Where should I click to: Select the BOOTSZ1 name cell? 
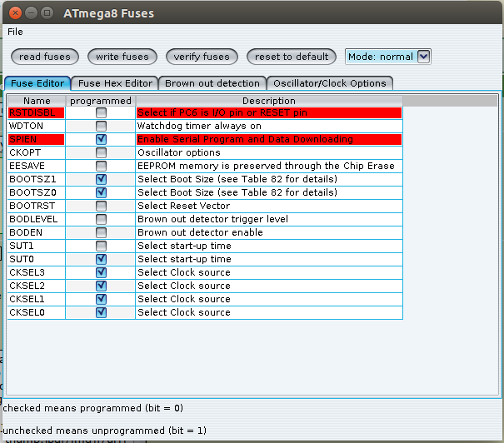coord(37,179)
